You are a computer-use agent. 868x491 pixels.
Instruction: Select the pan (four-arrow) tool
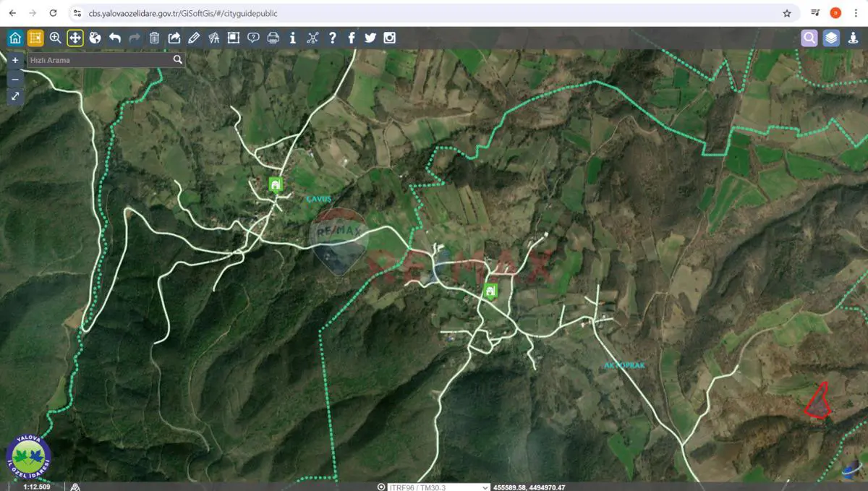coord(75,38)
